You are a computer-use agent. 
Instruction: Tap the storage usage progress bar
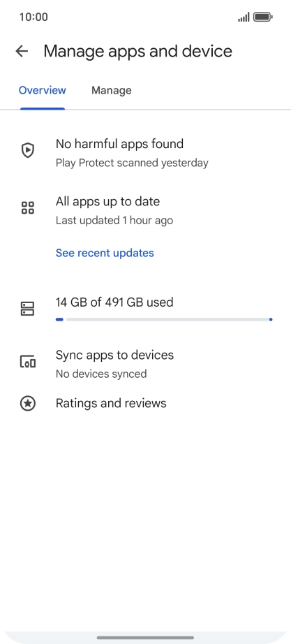tap(164, 319)
